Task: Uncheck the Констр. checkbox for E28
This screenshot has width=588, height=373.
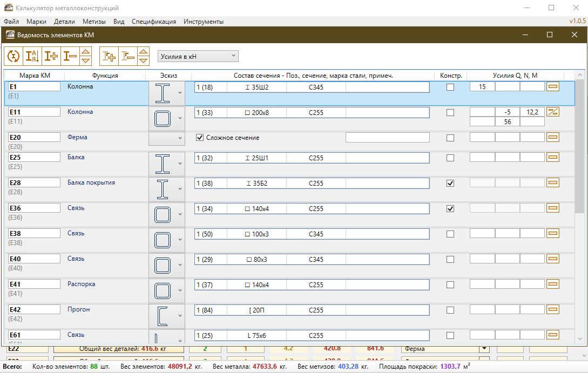Action: click(x=450, y=183)
